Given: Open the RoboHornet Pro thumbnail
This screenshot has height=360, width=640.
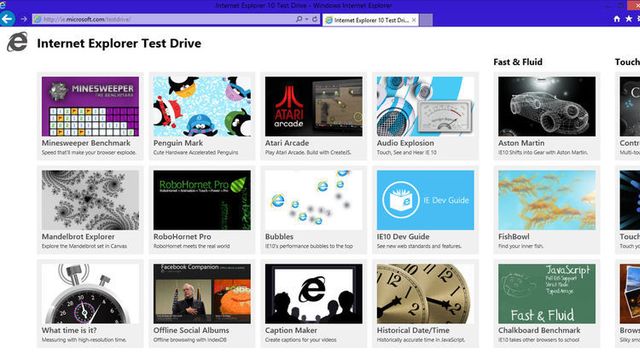Looking at the screenshot, I should [202, 200].
